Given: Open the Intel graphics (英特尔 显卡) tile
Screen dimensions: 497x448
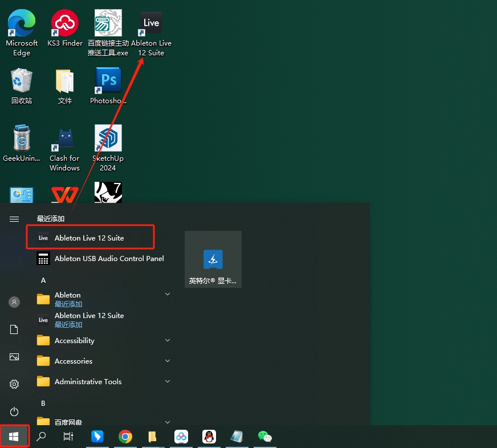Looking at the screenshot, I should (213, 259).
